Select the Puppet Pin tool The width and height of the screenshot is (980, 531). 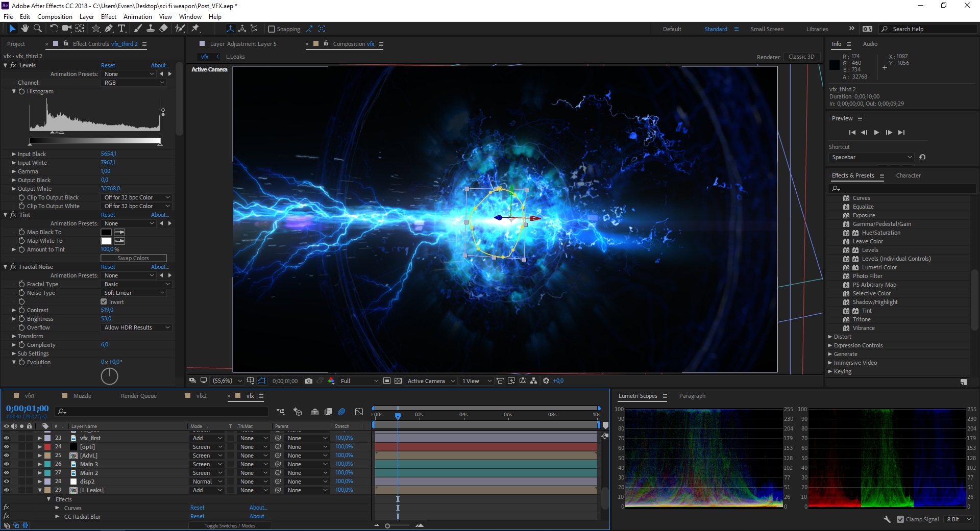pos(195,29)
